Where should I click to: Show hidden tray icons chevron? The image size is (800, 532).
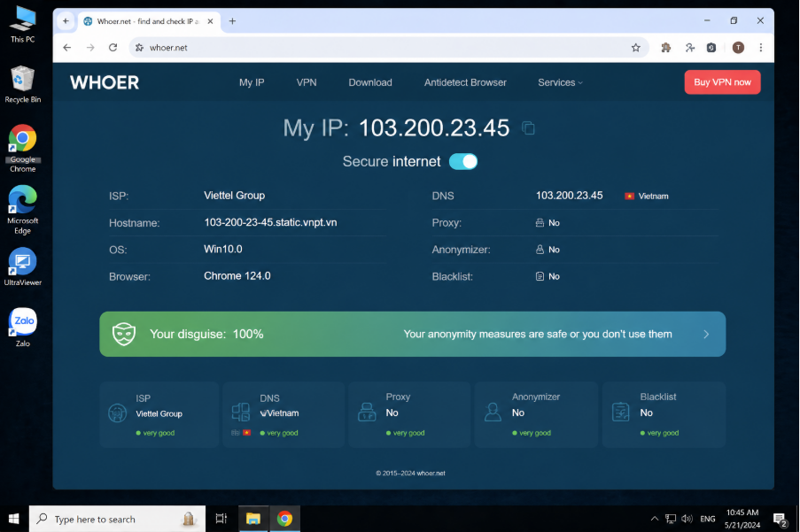(655, 519)
